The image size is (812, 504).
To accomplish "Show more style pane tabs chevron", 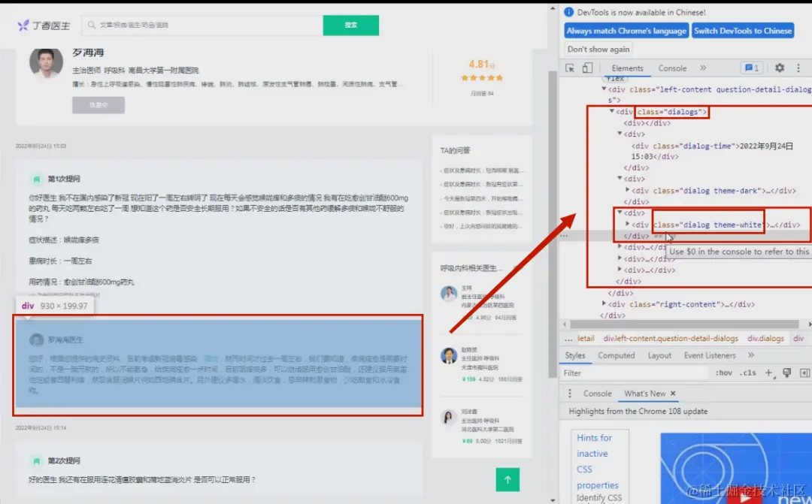I will [751, 355].
